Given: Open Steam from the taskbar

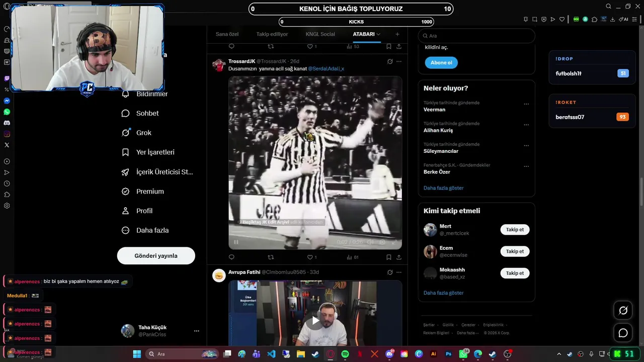Looking at the screenshot, I should tap(315, 354).
